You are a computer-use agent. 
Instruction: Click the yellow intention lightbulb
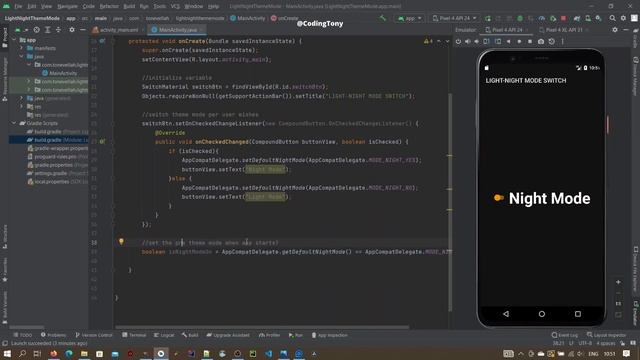point(121,242)
